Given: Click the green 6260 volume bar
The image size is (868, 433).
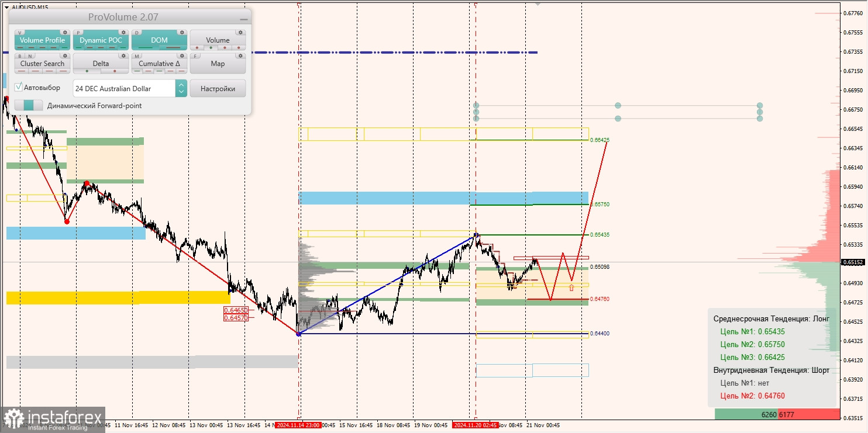Looking at the screenshot, I should pos(746,414).
